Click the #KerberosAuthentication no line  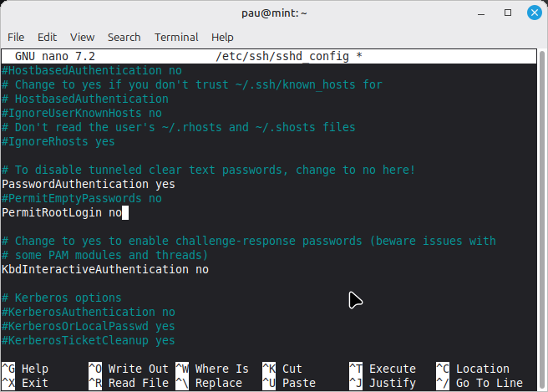click(89, 312)
